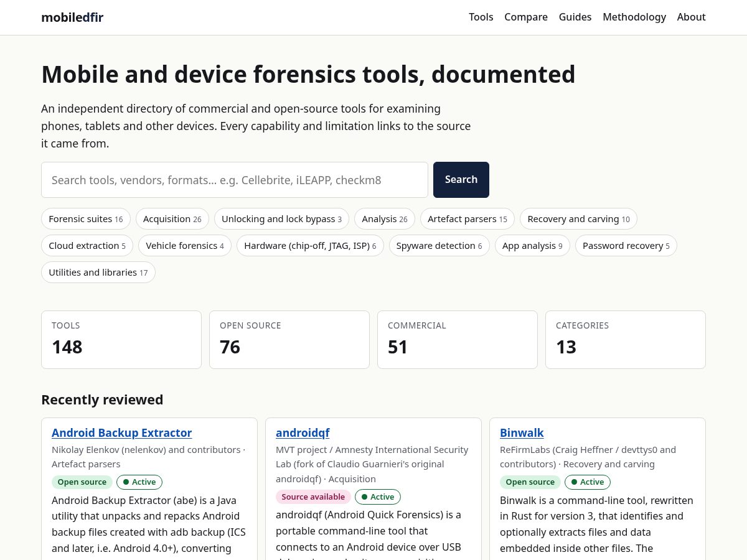Click Active badge on Android Backup Extractor

[139, 482]
